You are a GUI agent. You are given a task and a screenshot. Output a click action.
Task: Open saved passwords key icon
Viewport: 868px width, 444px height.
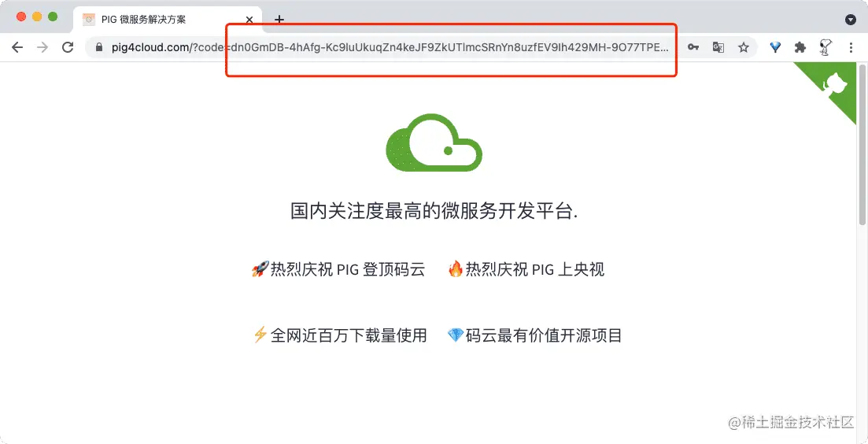pos(693,47)
